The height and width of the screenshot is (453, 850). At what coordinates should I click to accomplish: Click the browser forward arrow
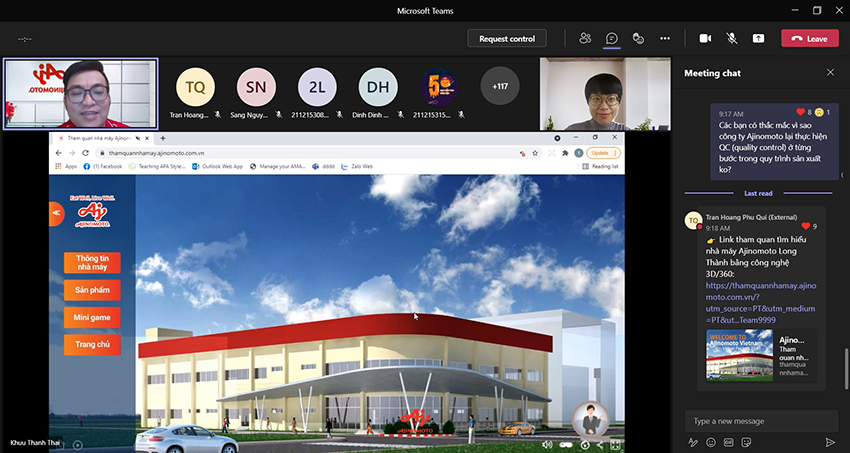point(72,153)
